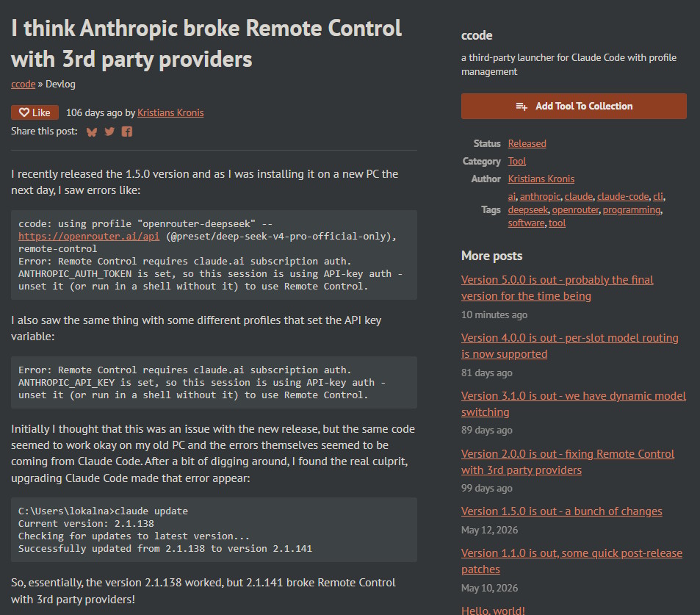Select the 'software' tag
The image size is (700, 615).
click(526, 223)
